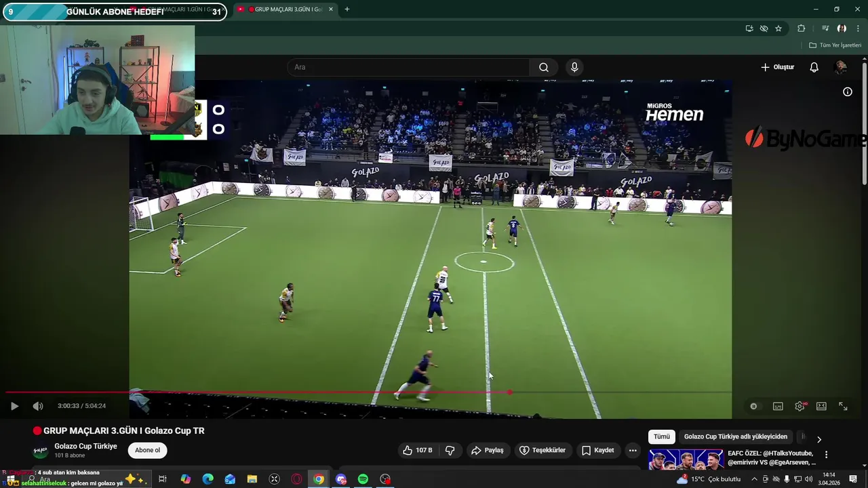Screen dimensions: 868x488
Task: Open the EAFC ÖZEL recommended video thumbnail
Action: (686, 460)
